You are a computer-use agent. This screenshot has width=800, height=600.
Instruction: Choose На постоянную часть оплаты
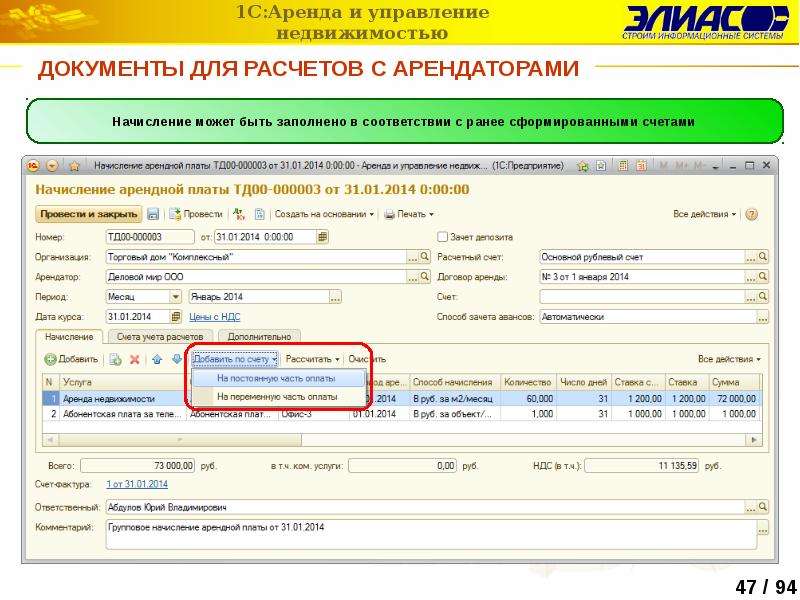279,379
